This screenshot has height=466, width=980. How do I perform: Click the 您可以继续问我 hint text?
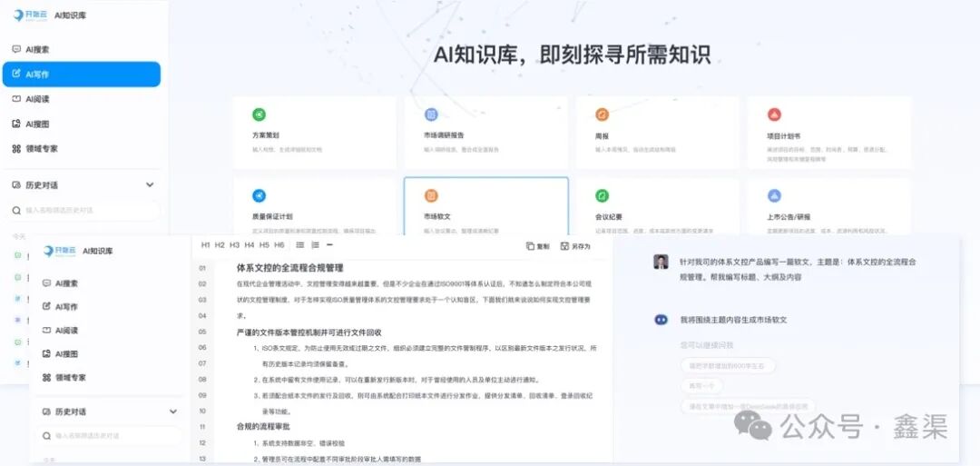706,345
